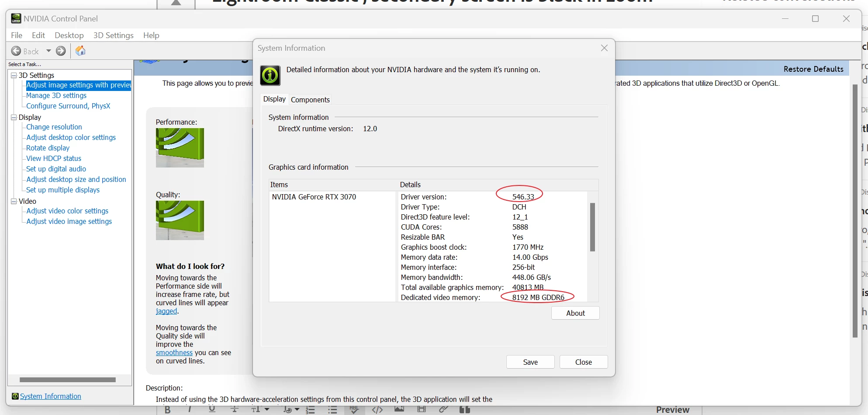The image size is (868, 415).
Task: Click the task tree horizontal scrollbar
Action: click(68, 380)
